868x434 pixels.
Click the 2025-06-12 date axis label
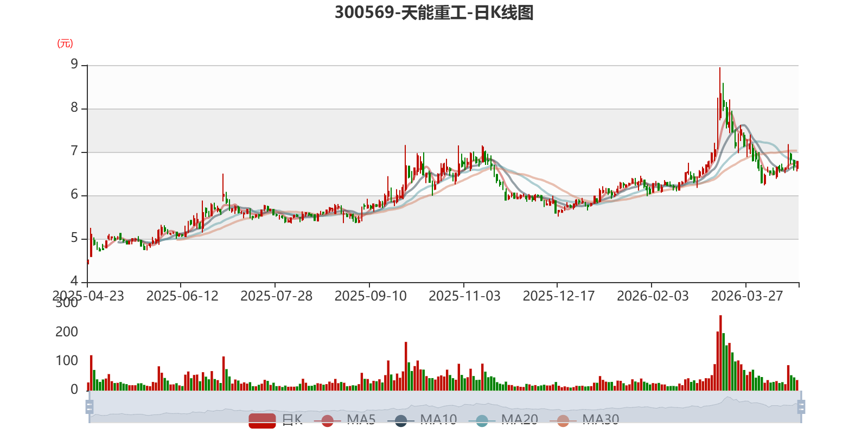pos(182,296)
